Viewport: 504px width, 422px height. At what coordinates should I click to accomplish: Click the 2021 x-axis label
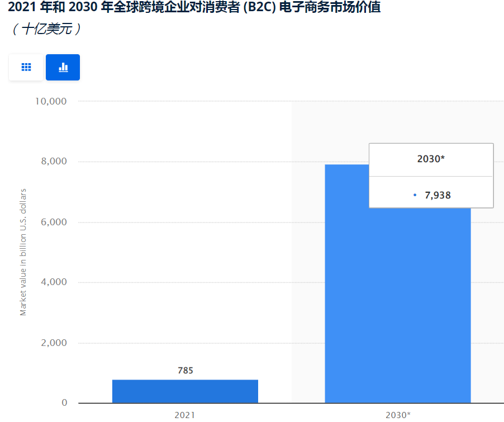(x=185, y=415)
